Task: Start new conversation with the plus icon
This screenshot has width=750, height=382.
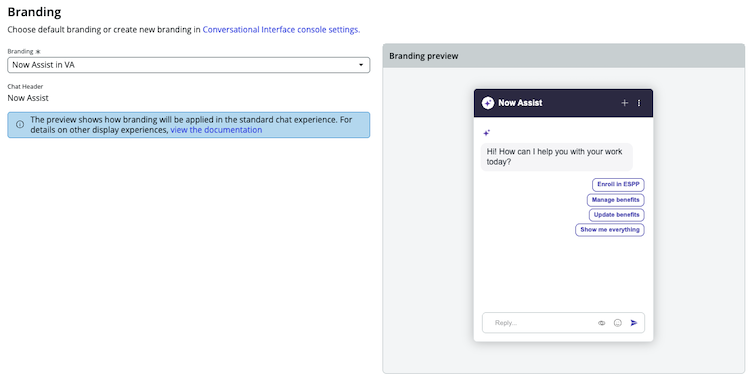Action: (624, 103)
